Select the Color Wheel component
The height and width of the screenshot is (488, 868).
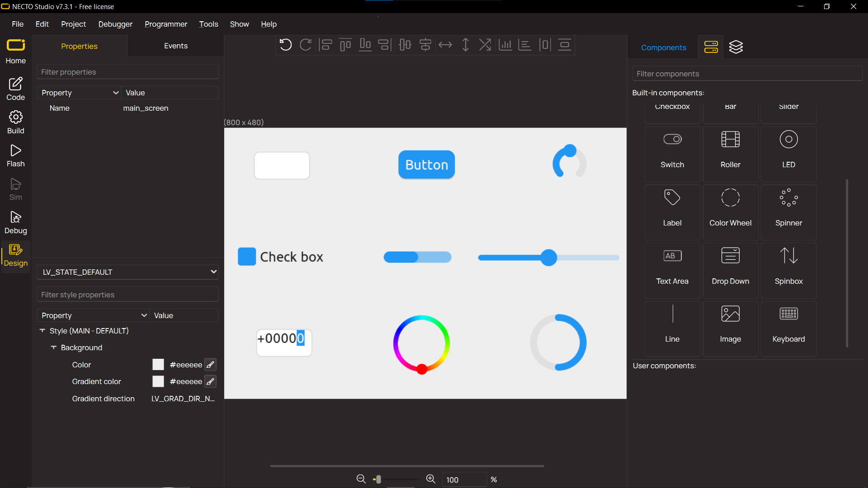[730, 212]
